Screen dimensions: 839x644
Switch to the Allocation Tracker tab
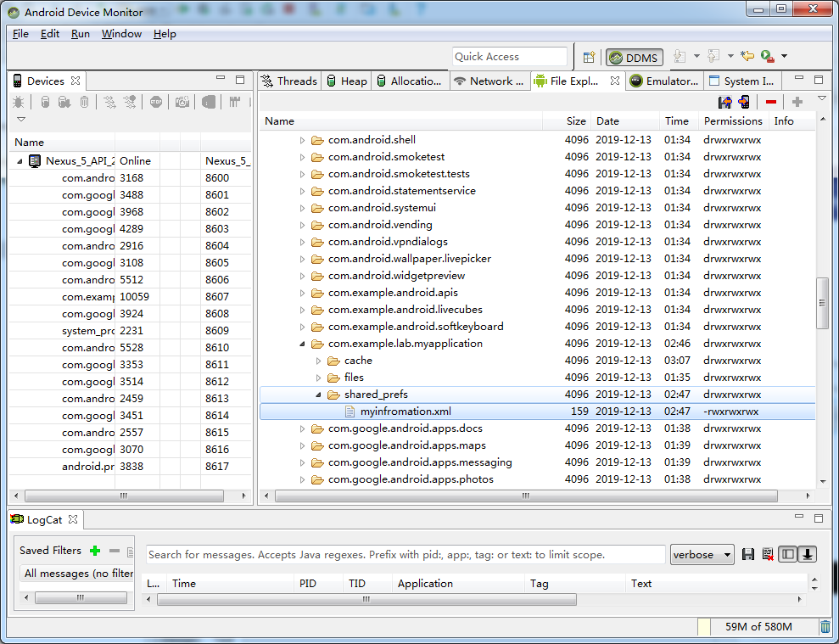point(410,81)
